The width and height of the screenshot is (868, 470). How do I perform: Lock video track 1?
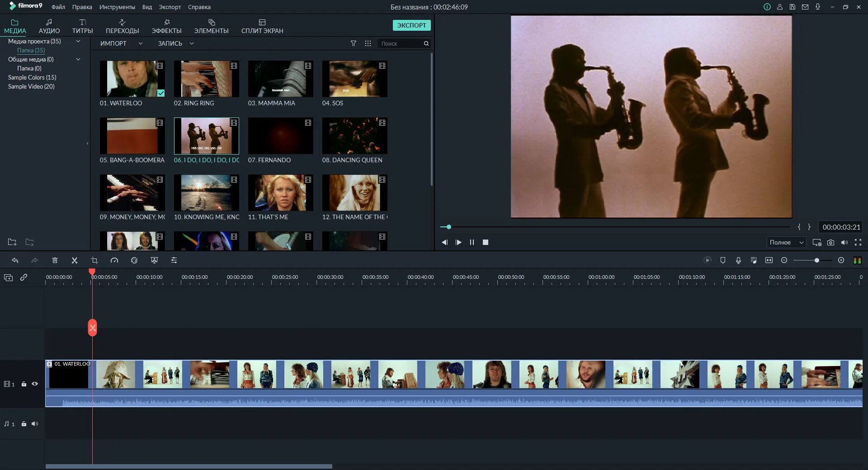[24, 384]
